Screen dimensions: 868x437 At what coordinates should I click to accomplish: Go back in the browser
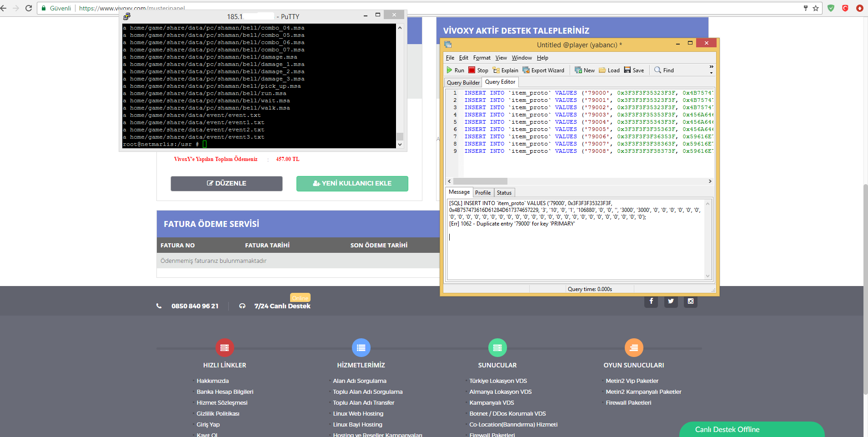click(4, 8)
